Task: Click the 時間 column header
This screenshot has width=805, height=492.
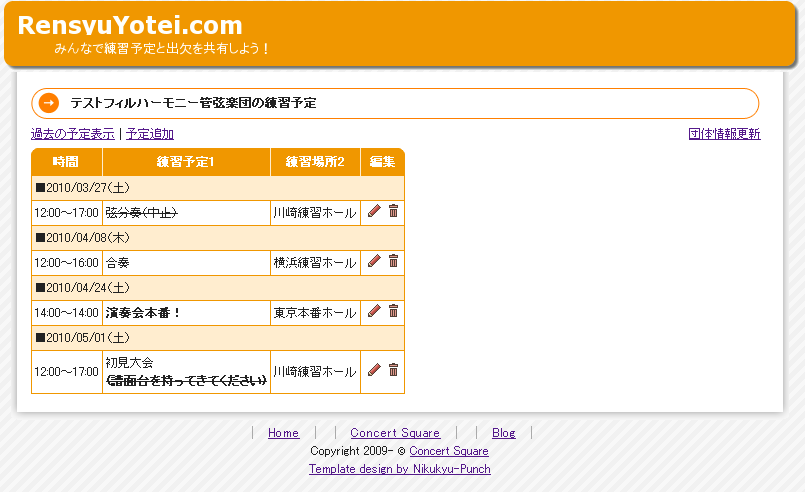Action: (x=66, y=162)
